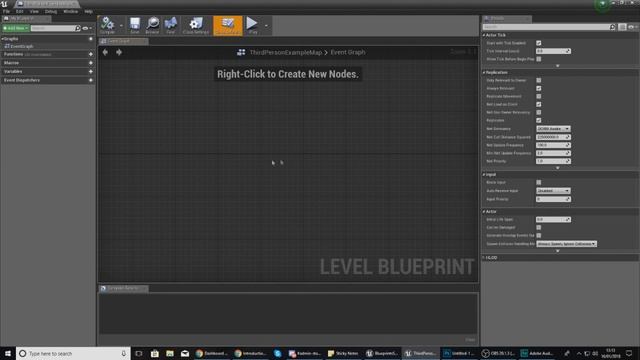
Task: Open Class Settings from toolbar
Action: 196,25
